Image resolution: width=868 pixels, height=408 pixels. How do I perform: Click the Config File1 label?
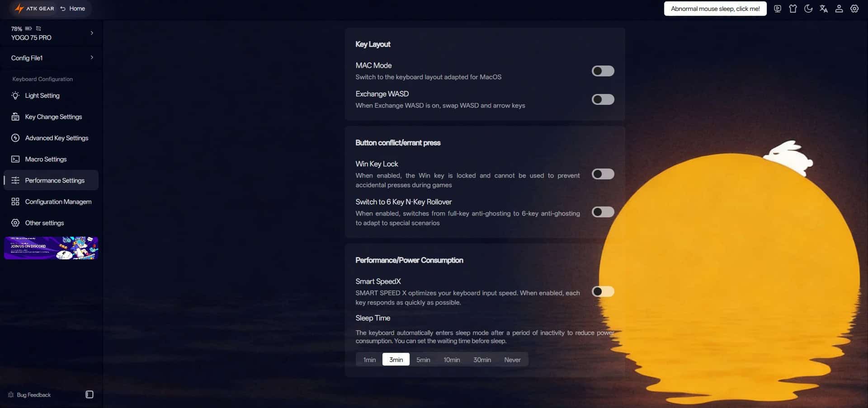coord(27,58)
